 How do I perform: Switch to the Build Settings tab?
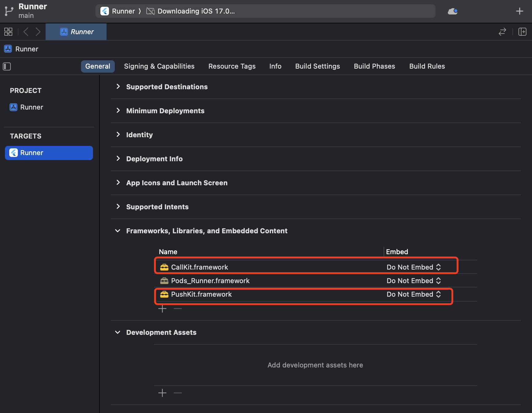click(317, 66)
